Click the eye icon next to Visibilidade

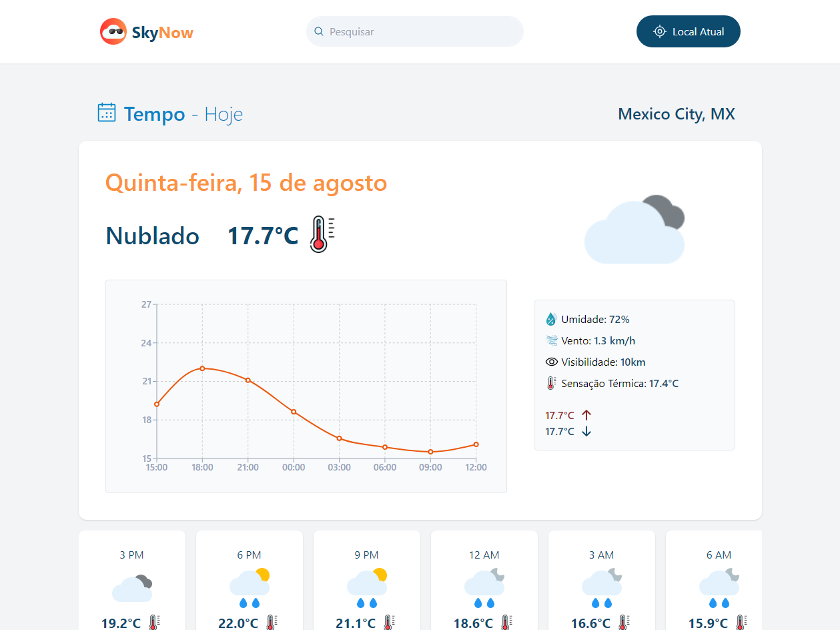[551, 362]
